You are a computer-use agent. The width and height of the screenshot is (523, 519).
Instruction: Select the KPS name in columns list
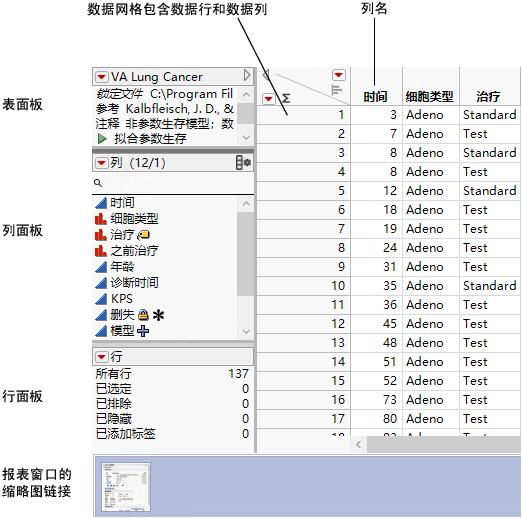click(122, 299)
